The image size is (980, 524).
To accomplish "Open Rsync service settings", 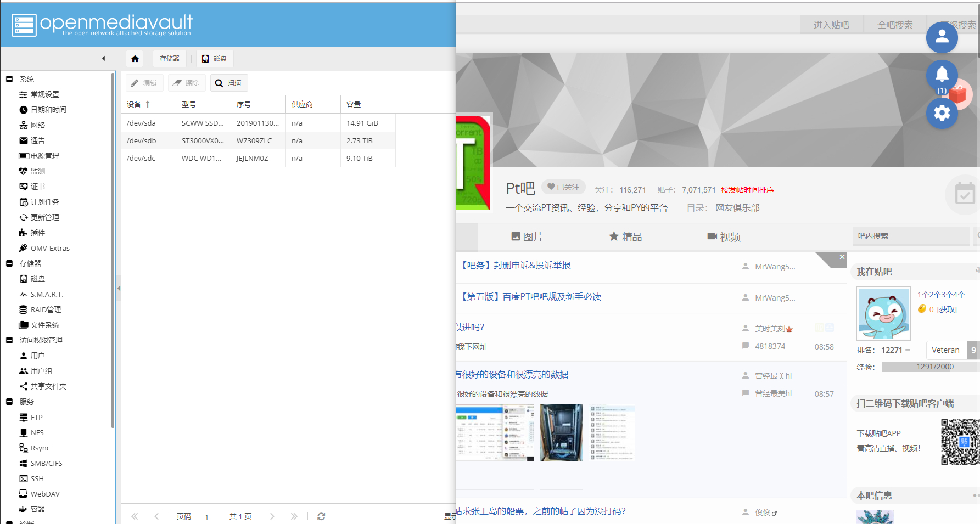I will (40, 448).
